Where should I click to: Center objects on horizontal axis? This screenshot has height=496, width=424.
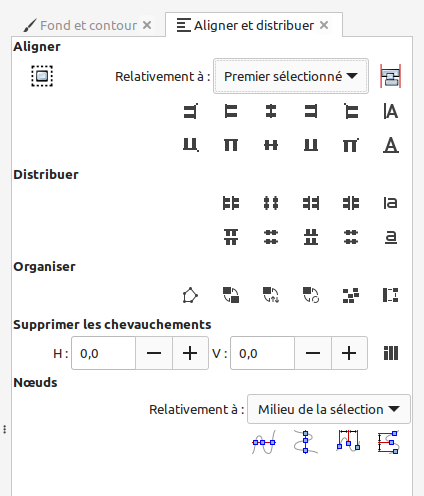point(271,145)
